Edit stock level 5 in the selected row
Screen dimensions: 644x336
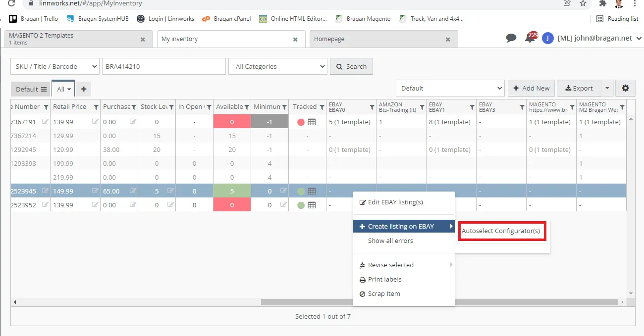[x=170, y=191]
